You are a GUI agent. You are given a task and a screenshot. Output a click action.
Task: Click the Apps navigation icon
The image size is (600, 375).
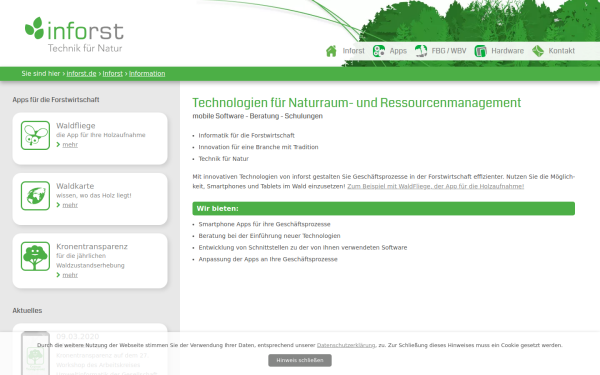coord(378,51)
